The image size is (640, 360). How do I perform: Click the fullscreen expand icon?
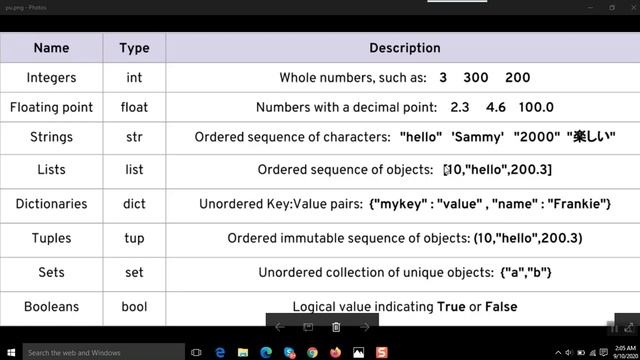(629, 327)
